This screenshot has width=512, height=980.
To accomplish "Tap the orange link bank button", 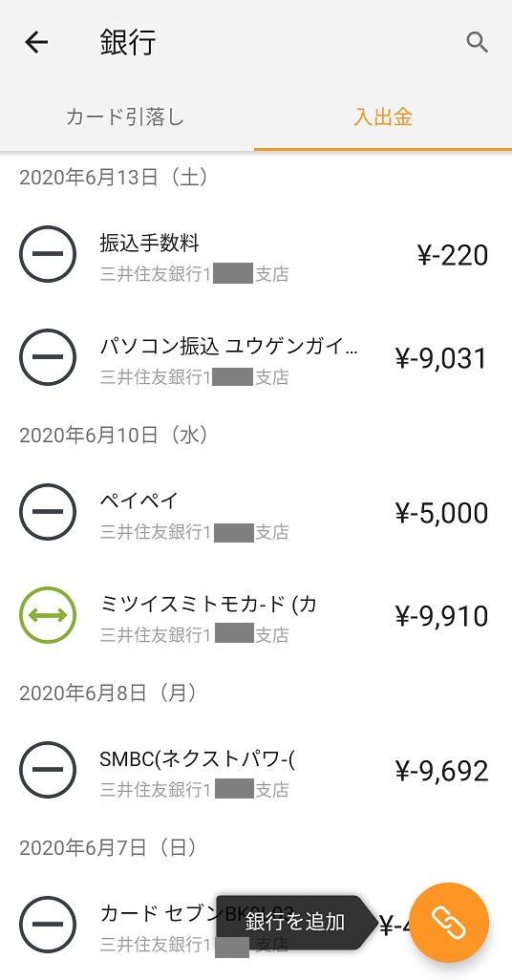I will click(x=450, y=922).
